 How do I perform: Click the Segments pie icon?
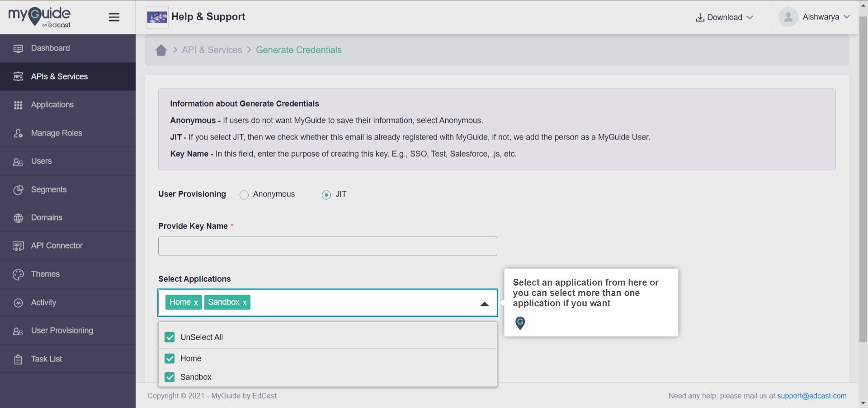pos(18,190)
